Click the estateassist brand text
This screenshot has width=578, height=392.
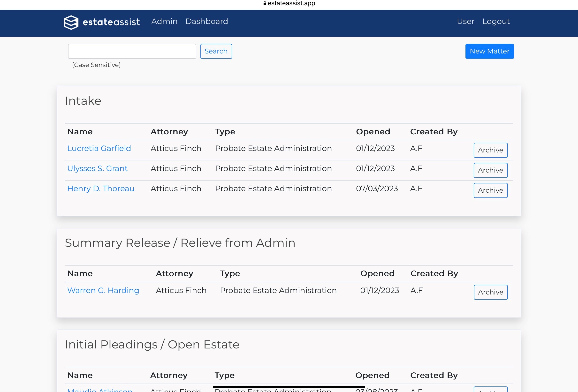(x=111, y=22)
